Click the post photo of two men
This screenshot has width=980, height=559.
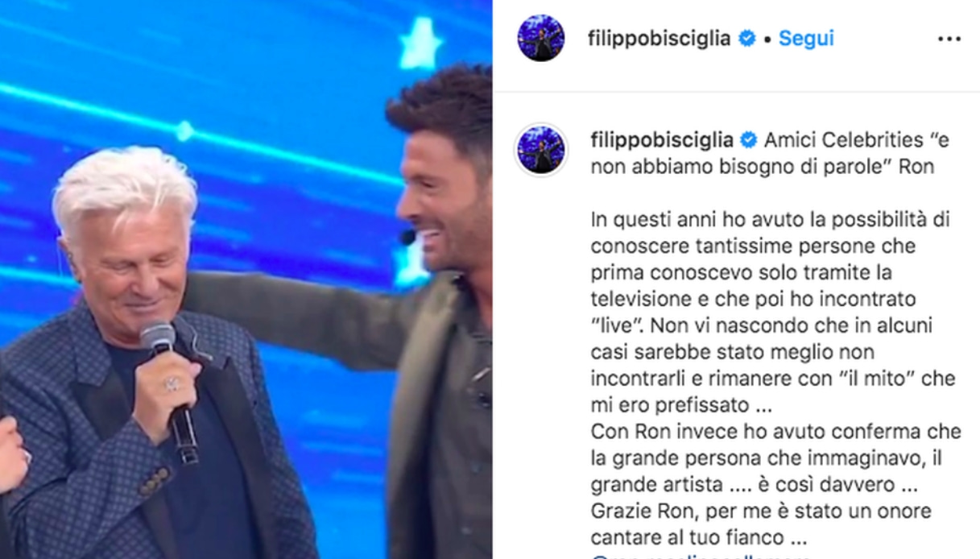point(246,279)
